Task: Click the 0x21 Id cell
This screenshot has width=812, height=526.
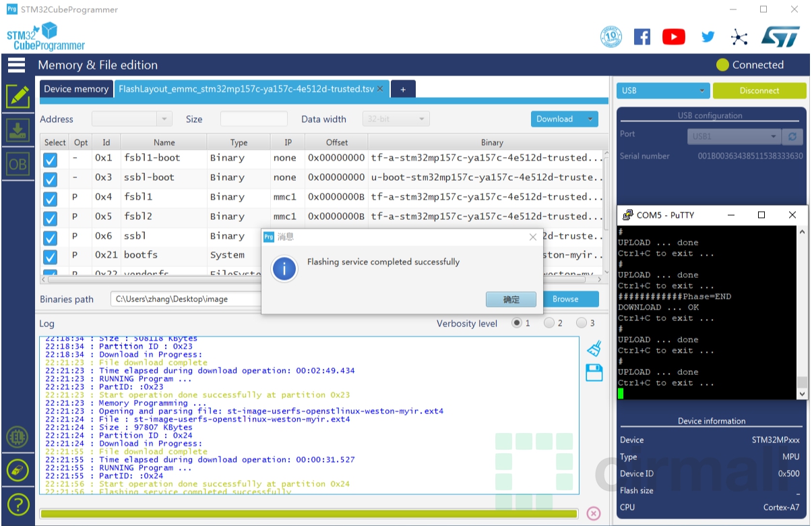Action: coord(106,255)
